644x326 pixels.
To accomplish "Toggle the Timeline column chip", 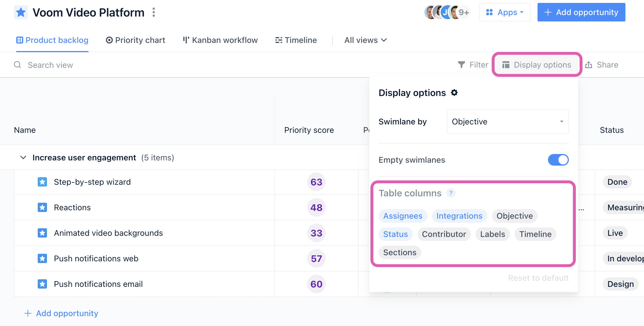I will pyautogui.click(x=535, y=234).
